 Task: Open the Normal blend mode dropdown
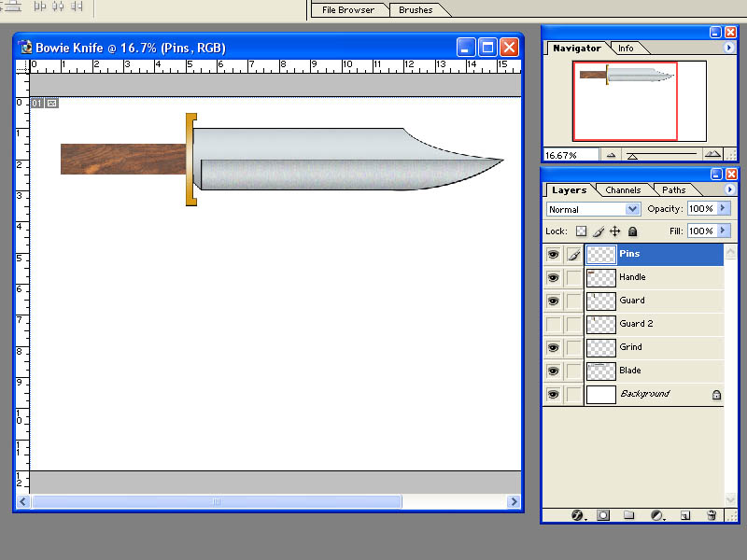click(x=593, y=209)
